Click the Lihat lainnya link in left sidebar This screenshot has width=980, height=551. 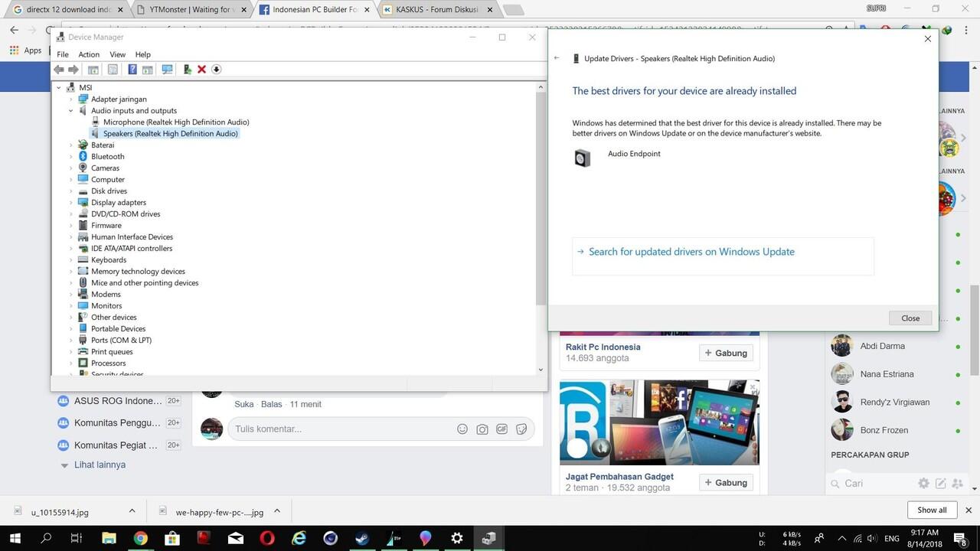(x=100, y=465)
